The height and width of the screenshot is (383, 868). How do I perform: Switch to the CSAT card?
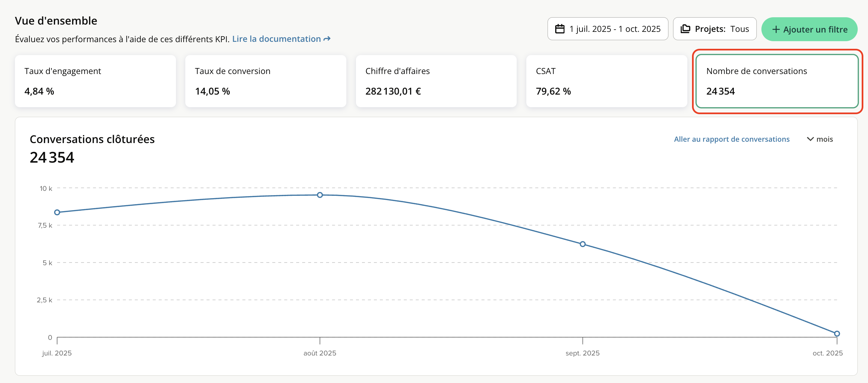tap(606, 81)
